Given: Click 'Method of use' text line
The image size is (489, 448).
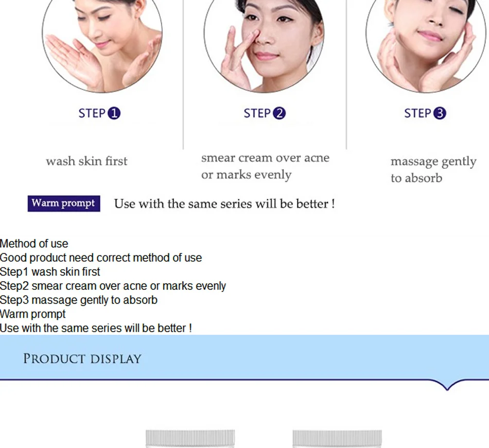Looking at the screenshot, I should [x=34, y=244].
